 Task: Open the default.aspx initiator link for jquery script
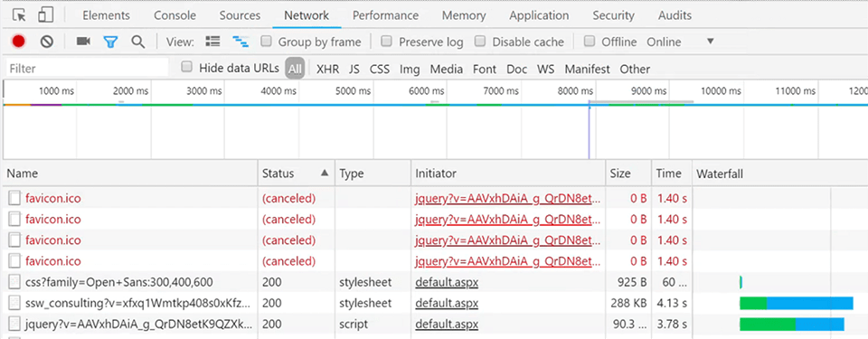(447, 324)
